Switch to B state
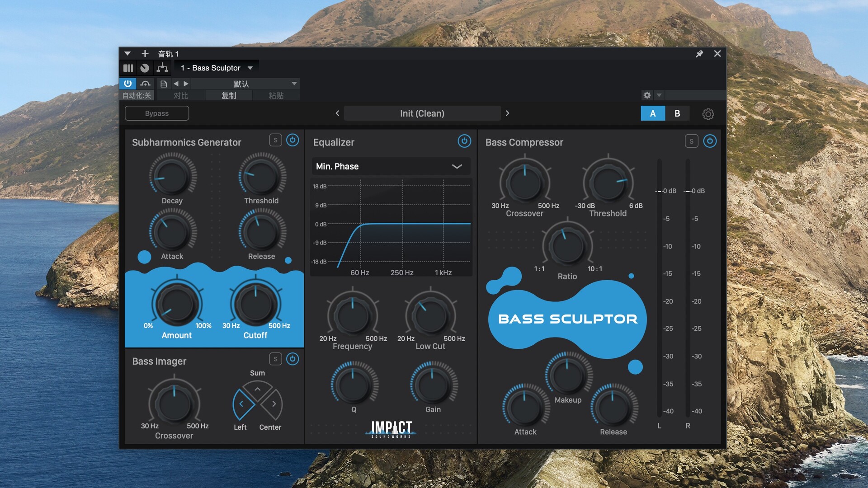Screen dimensions: 868x488 [x=677, y=113]
